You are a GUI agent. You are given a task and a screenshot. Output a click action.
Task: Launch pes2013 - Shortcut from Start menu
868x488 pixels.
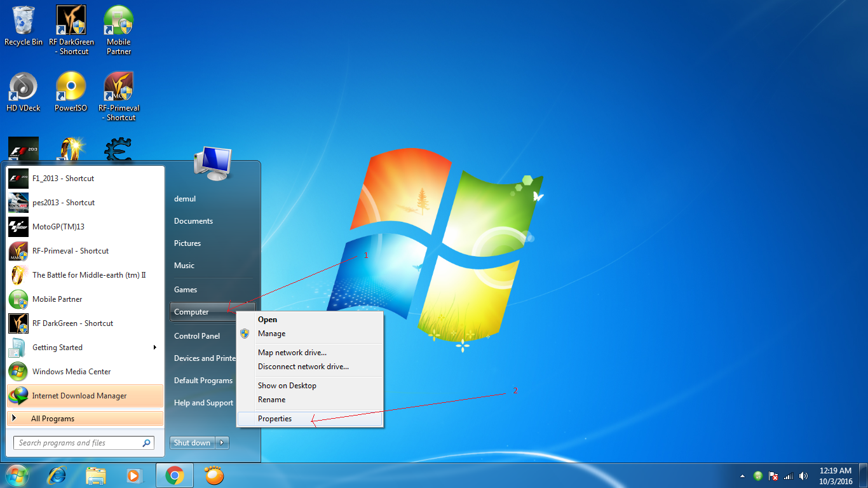coord(85,203)
